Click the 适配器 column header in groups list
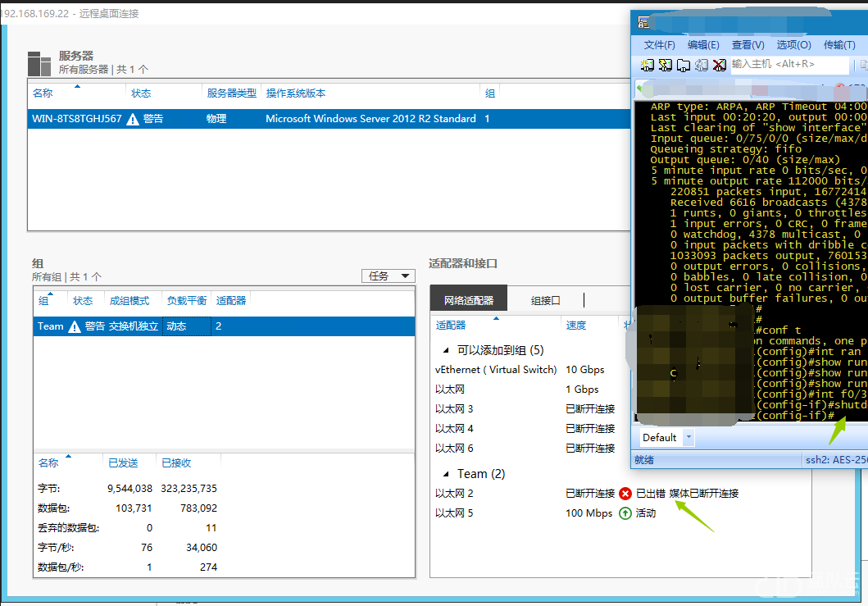The height and width of the screenshot is (606, 868). pyautogui.click(x=231, y=301)
